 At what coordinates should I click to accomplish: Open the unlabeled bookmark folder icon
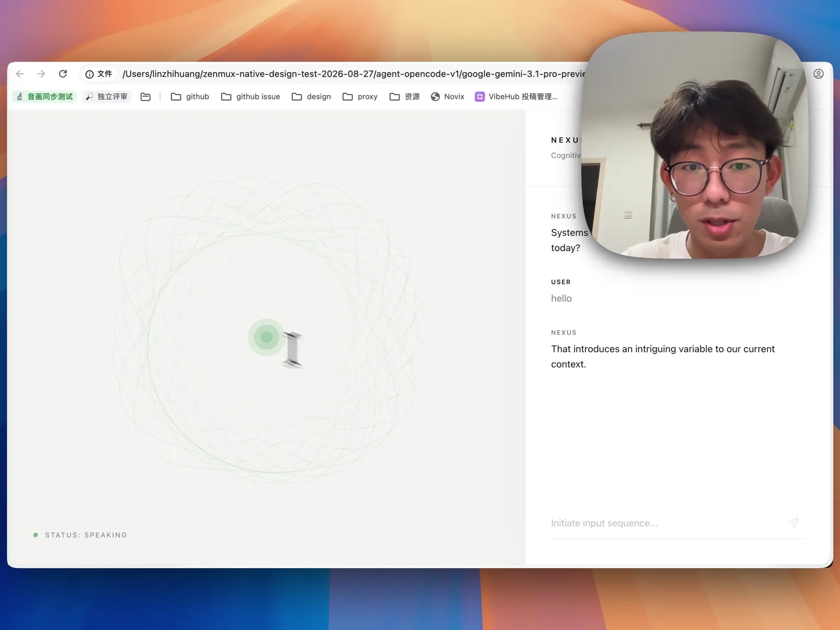coord(145,97)
